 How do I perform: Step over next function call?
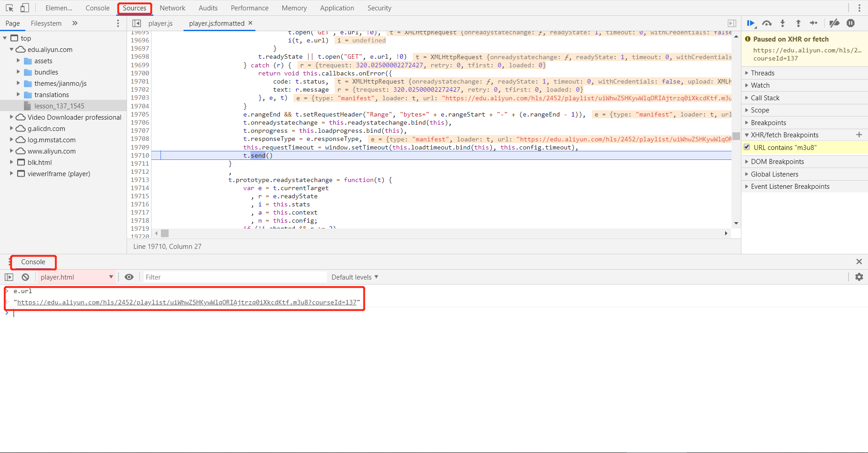click(767, 23)
